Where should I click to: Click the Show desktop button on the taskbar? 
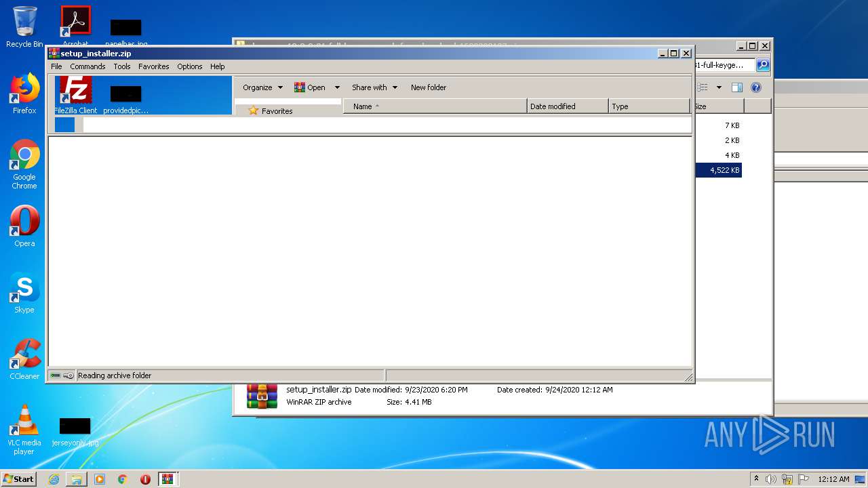pos(861,479)
